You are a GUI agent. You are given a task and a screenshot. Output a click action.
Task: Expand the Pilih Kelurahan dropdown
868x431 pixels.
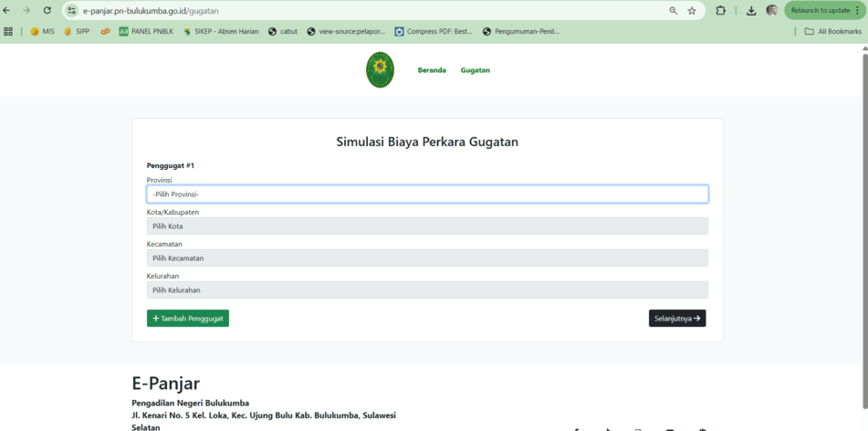coord(427,290)
